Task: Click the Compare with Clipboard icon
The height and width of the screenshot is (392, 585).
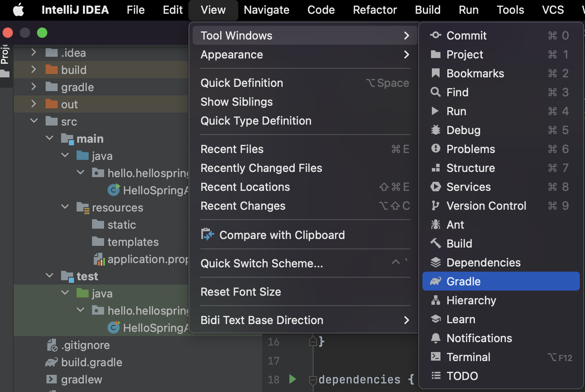Action: tap(208, 235)
